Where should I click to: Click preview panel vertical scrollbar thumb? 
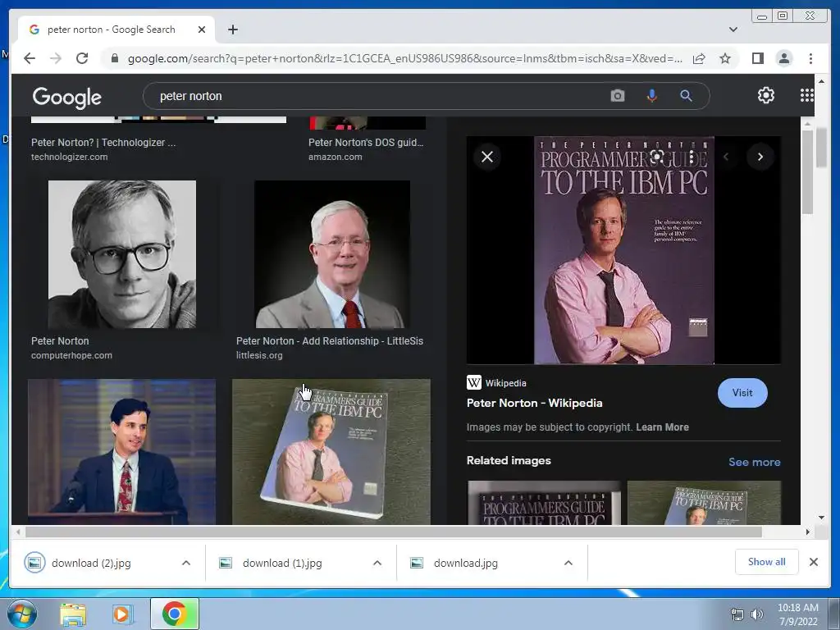tap(807, 171)
